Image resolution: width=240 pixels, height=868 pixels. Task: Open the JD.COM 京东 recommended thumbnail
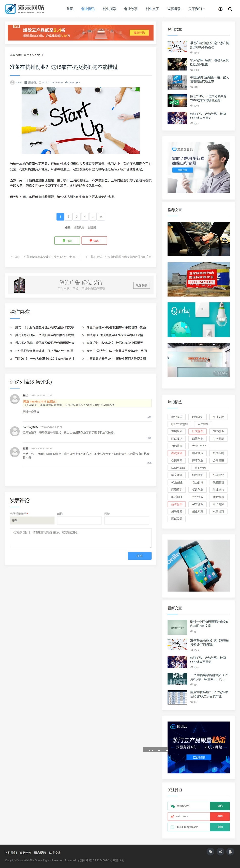point(199,279)
